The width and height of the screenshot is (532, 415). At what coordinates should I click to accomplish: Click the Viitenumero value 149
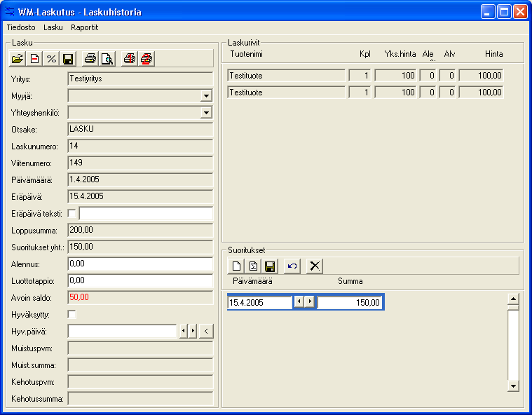pos(140,163)
